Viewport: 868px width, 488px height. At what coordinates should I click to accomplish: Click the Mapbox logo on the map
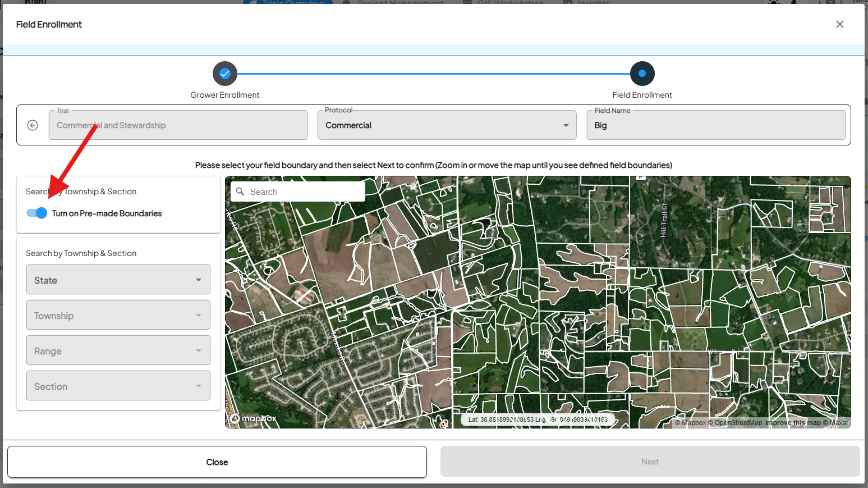click(x=254, y=418)
